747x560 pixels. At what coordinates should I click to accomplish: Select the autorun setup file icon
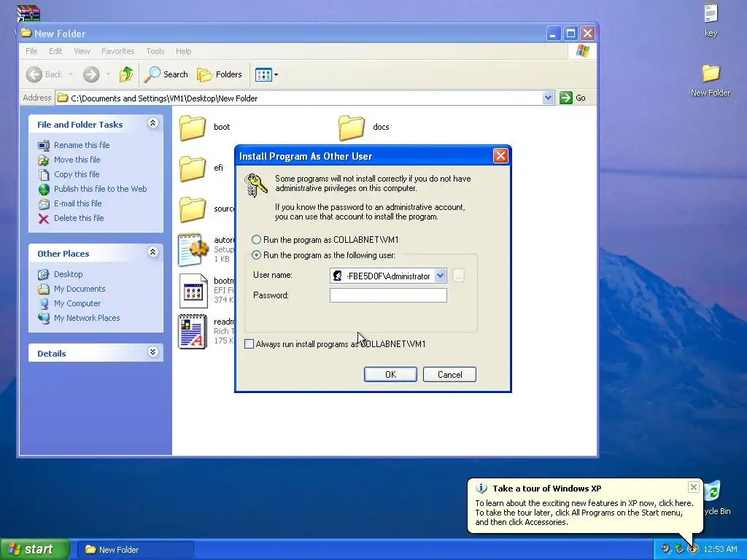[193, 249]
